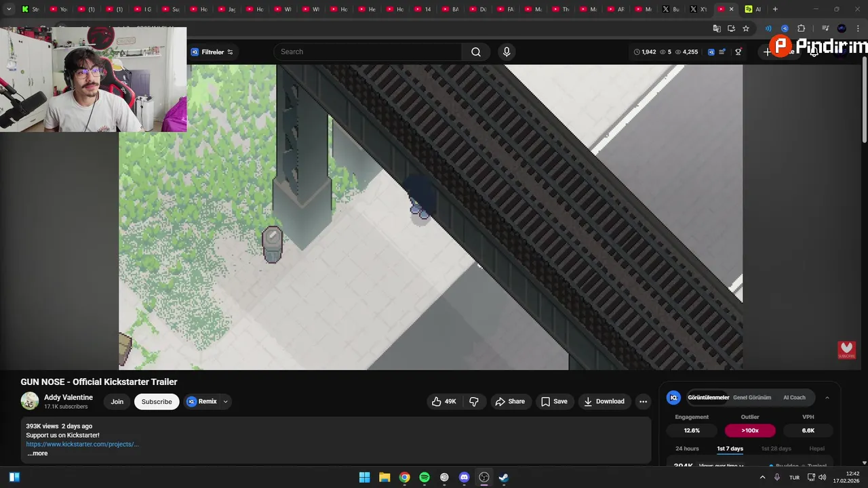868x488 pixels.
Task: Subscribe to Addy Valentine
Action: [x=157, y=401]
